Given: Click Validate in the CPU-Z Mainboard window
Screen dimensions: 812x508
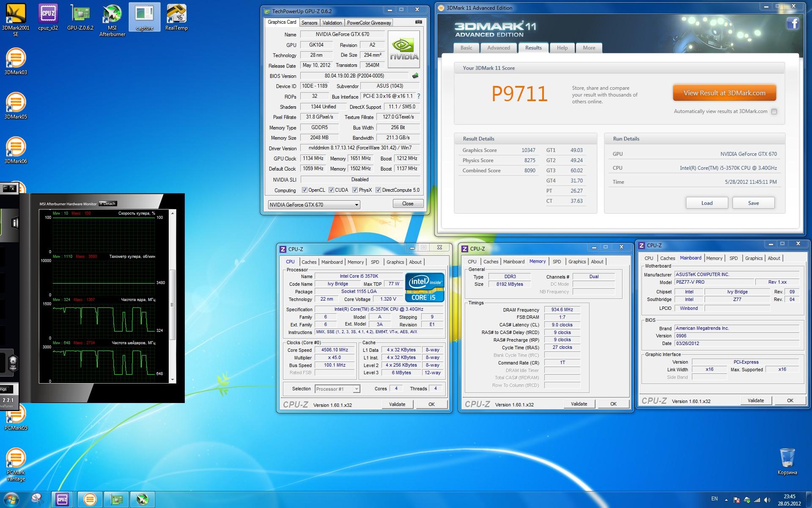Looking at the screenshot, I should click(x=756, y=400).
